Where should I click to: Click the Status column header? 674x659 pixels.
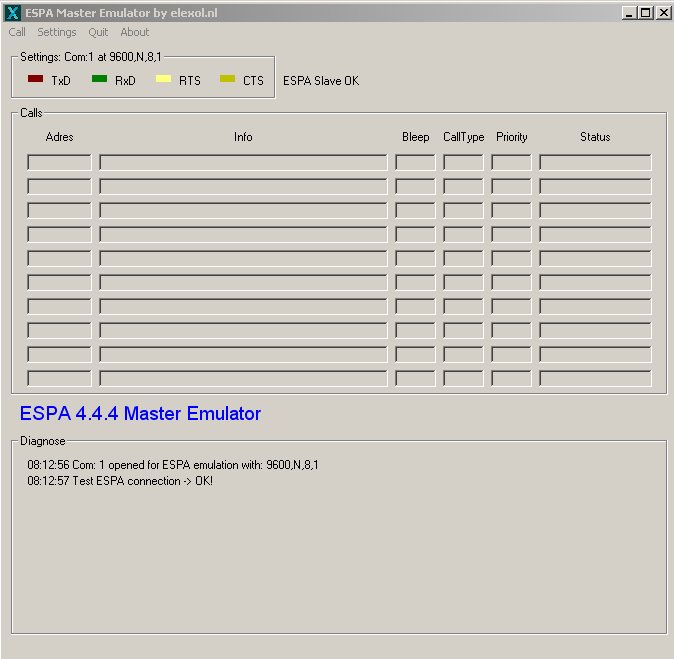(x=595, y=137)
